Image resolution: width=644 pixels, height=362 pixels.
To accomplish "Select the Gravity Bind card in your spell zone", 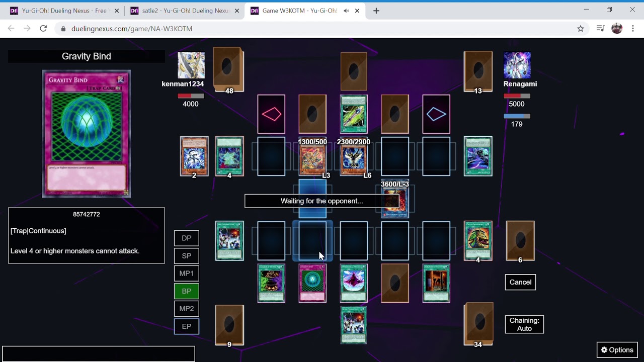I will click(312, 283).
